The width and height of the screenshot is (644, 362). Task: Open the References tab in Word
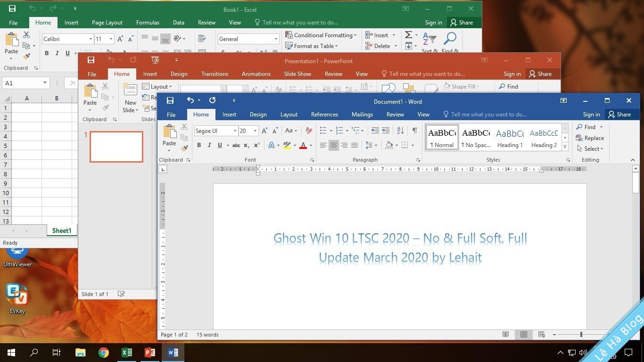click(324, 115)
